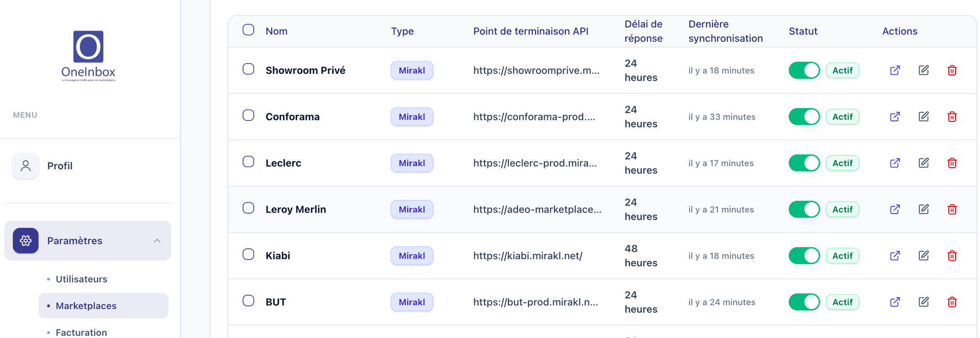Image resolution: width=980 pixels, height=338 pixels.
Task: Click the Showroom Privé API URL
Action: [x=536, y=70]
